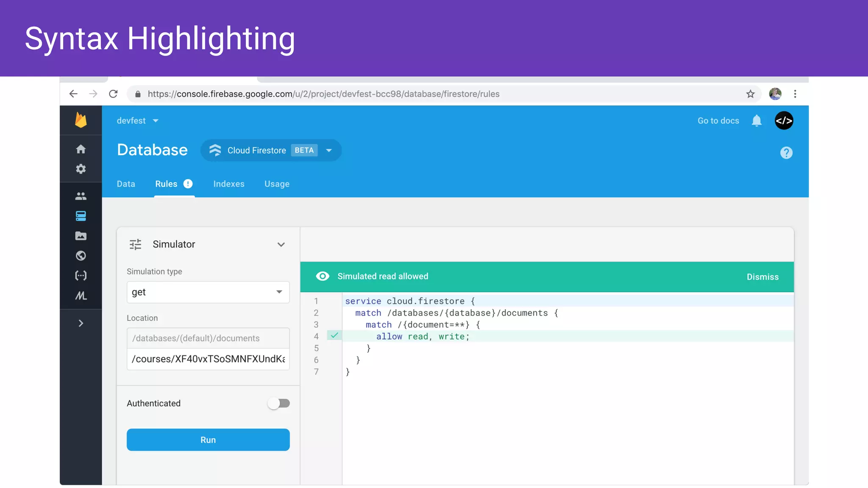Click the eye icon in simulation banner
This screenshot has width=868, height=488.
(323, 276)
